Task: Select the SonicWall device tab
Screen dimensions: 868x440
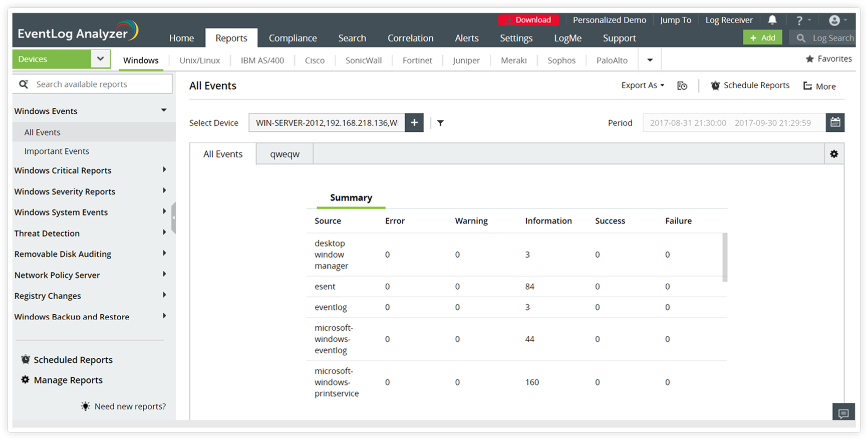Action: pyautogui.click(x=364, y=60)
